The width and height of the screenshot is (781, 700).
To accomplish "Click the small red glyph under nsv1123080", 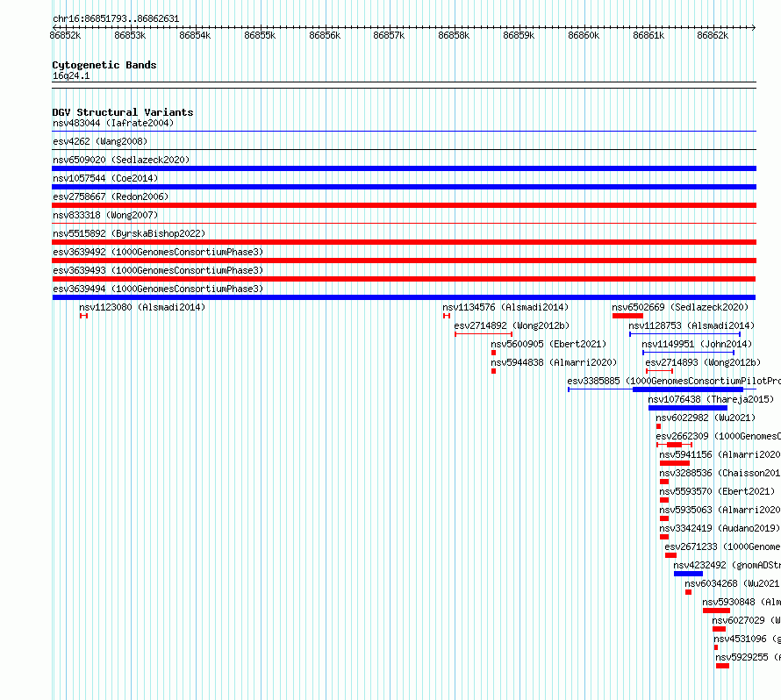I will [83, 316].
